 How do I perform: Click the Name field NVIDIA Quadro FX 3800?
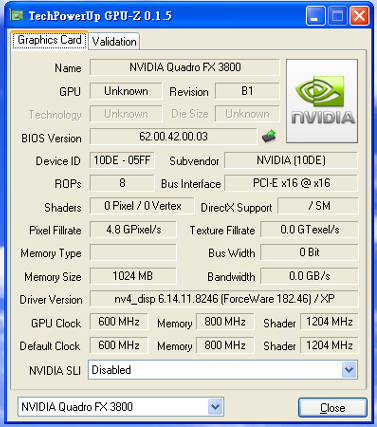tap(185, 67)
